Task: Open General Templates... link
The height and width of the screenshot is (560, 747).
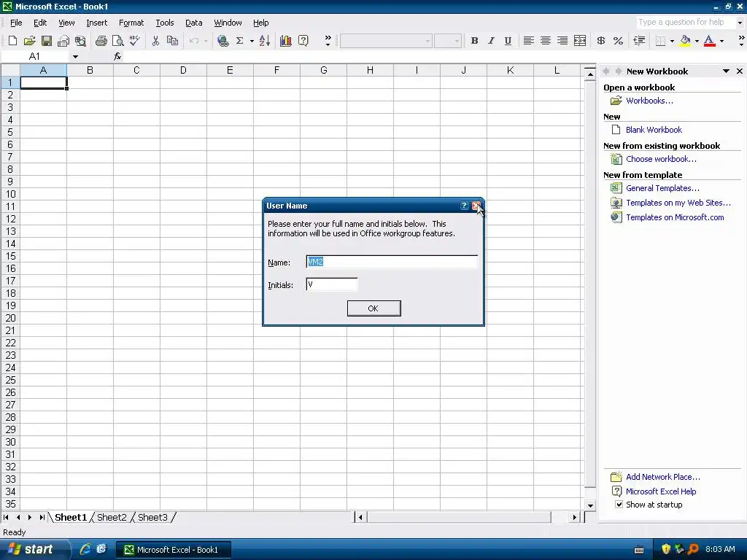Action: 662,188
